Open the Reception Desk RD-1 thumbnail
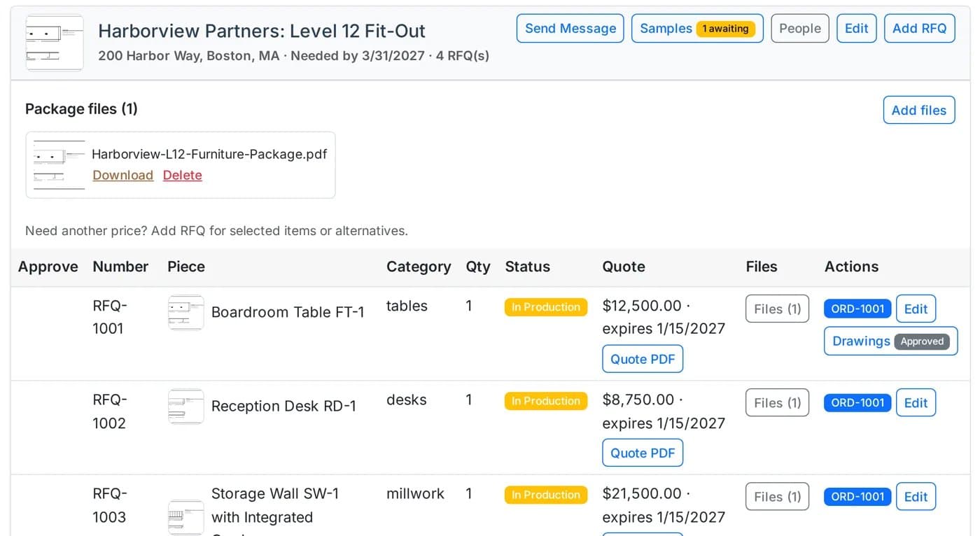This screenshot has width=980, height=536. [186, 407]
